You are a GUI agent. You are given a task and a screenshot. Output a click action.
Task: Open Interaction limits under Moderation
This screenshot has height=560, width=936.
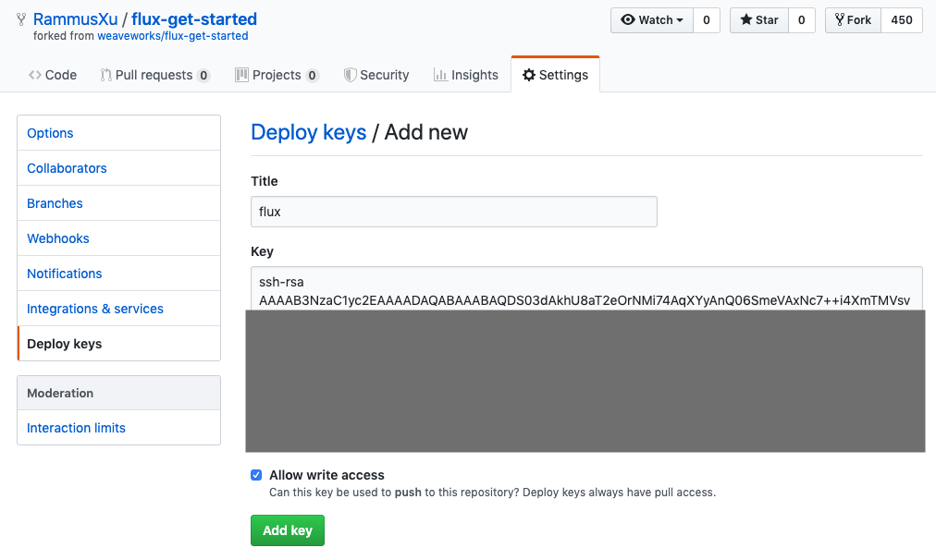[x=76, y=428]
